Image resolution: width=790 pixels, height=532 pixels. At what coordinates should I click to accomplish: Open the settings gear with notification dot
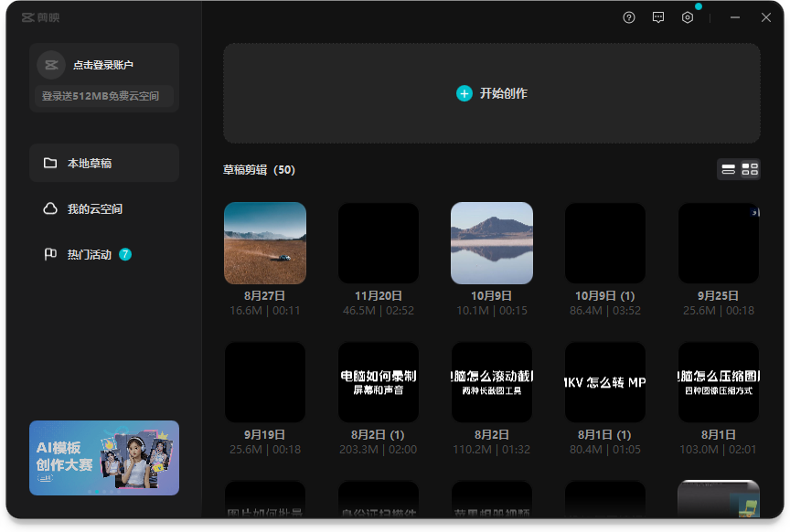688,16
